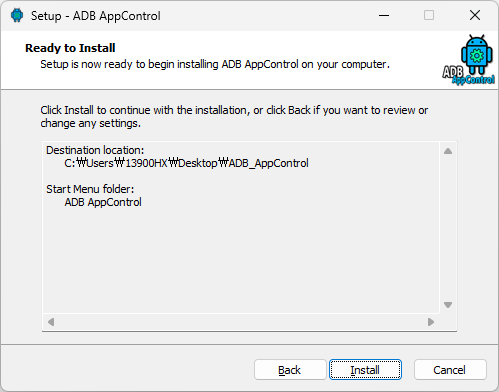Click the Install button
This screenshot has width=499, height=392.
pyautogui.click(x=365, y=370)
